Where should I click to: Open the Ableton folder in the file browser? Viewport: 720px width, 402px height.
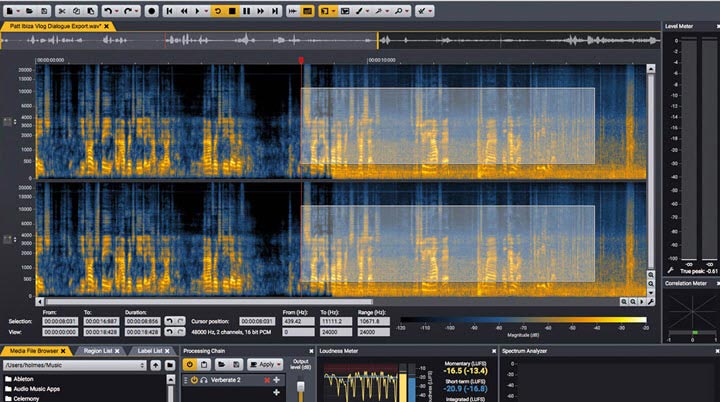(x=25, y=379)
